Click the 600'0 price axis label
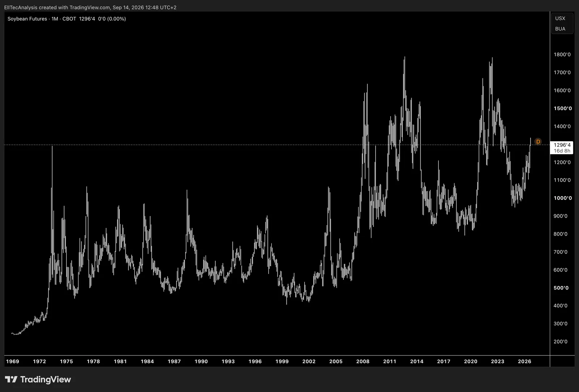Screen dimensions: 579x392 pos(561,270)
